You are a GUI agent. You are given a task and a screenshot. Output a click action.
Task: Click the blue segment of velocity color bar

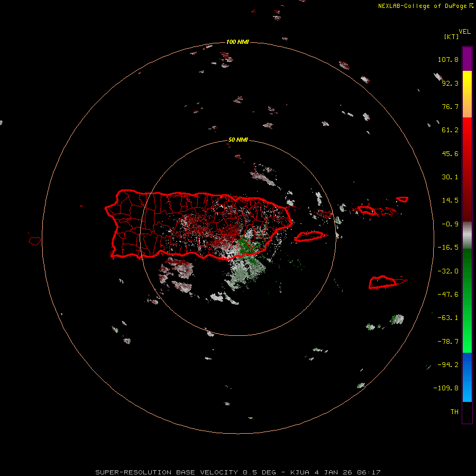[467, 377]
